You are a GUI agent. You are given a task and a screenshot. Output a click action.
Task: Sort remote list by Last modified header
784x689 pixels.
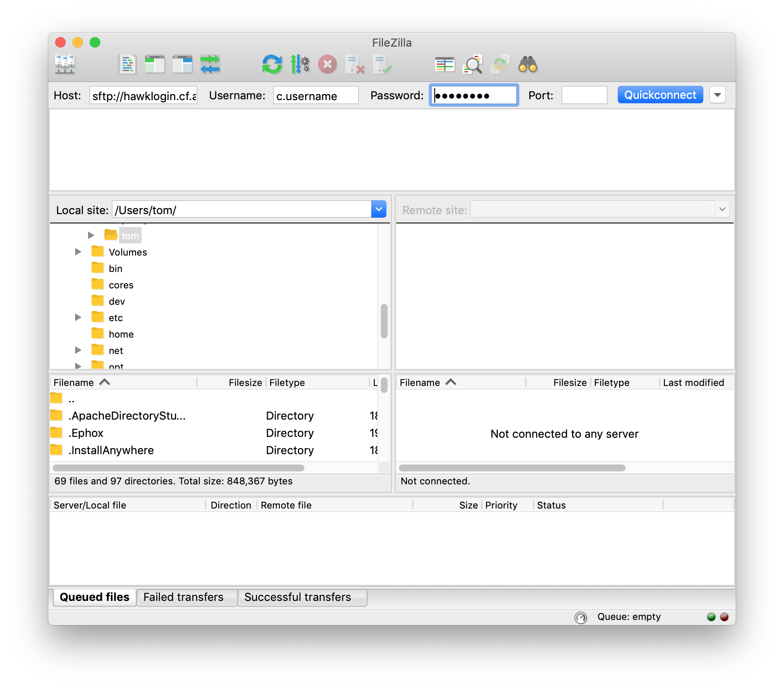pyautogui.click(x=696, y=382)
